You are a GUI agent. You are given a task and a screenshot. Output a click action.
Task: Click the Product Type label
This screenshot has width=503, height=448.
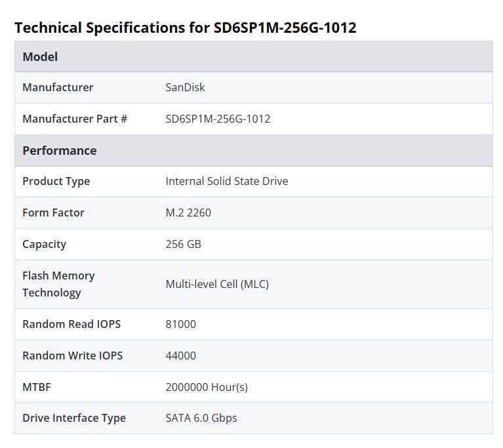(56, 181)
